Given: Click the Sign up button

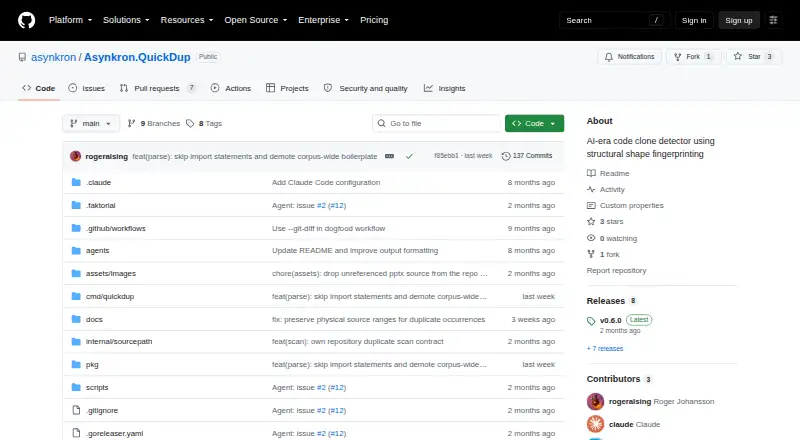Looking at the screenshot, I should pos(739,20).
